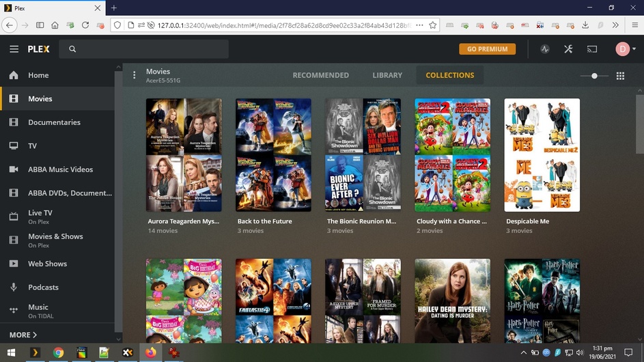This screenshot has width=644, height=362.
Task: Reload the page in Firefox
Action: 85,25
